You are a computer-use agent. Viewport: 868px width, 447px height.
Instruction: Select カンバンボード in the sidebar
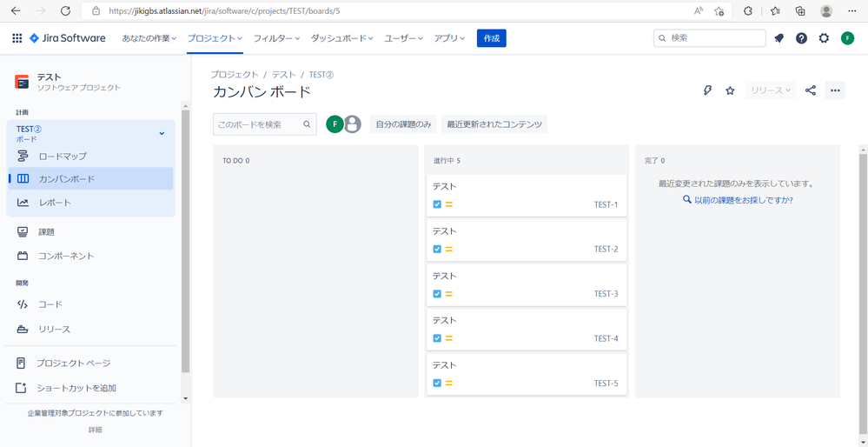click(90, 179)
